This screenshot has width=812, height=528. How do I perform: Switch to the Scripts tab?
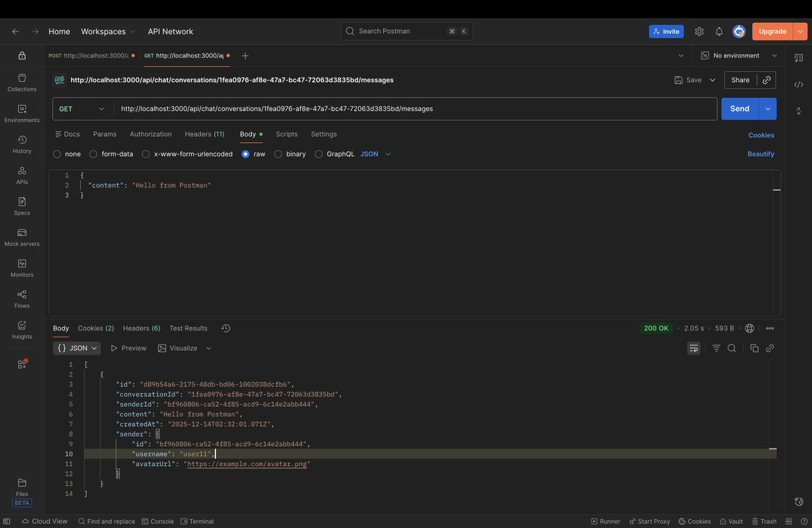(x=286, y=134)
